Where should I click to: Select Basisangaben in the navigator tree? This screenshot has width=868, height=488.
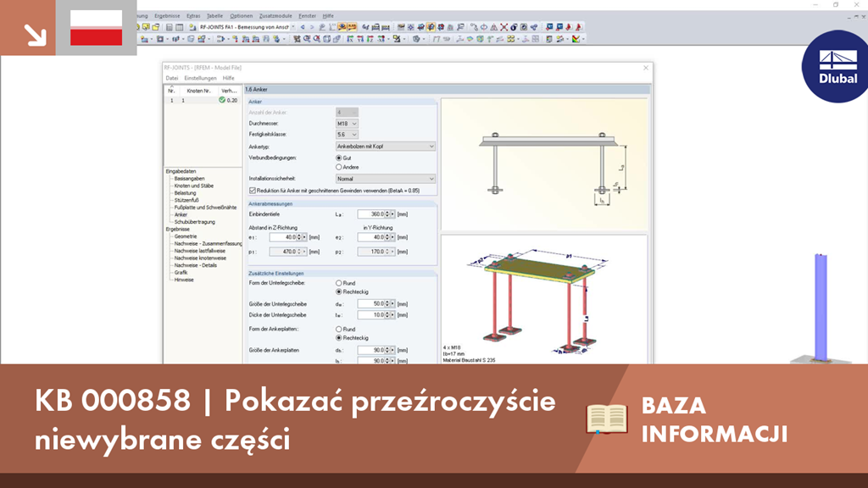pyautogui.click(x=189, y=179)
